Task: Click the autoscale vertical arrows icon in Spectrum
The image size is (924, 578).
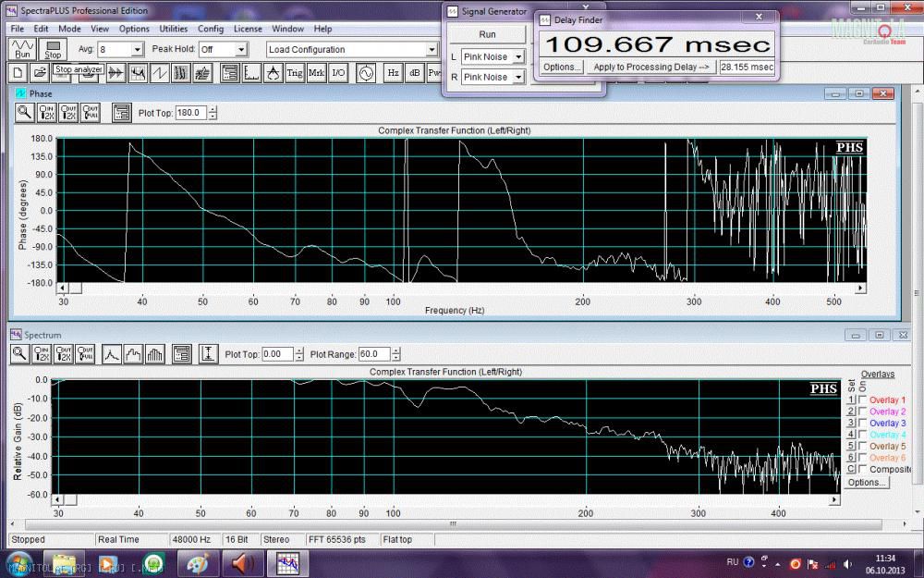Action: click(208, 354)
